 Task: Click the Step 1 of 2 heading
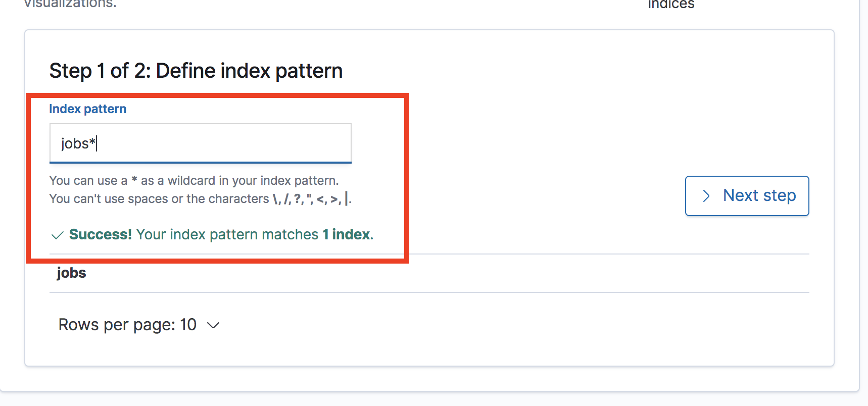pyautogui.click(x=196, y=71)
